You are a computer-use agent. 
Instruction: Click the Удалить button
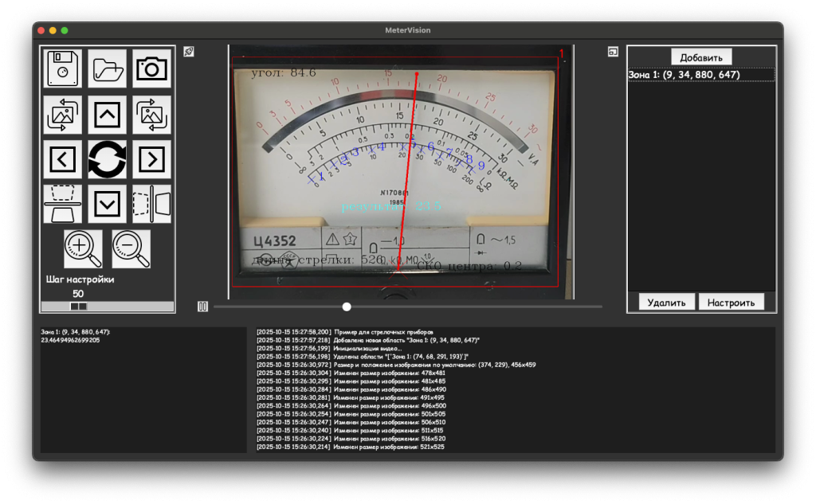point(666,303)
